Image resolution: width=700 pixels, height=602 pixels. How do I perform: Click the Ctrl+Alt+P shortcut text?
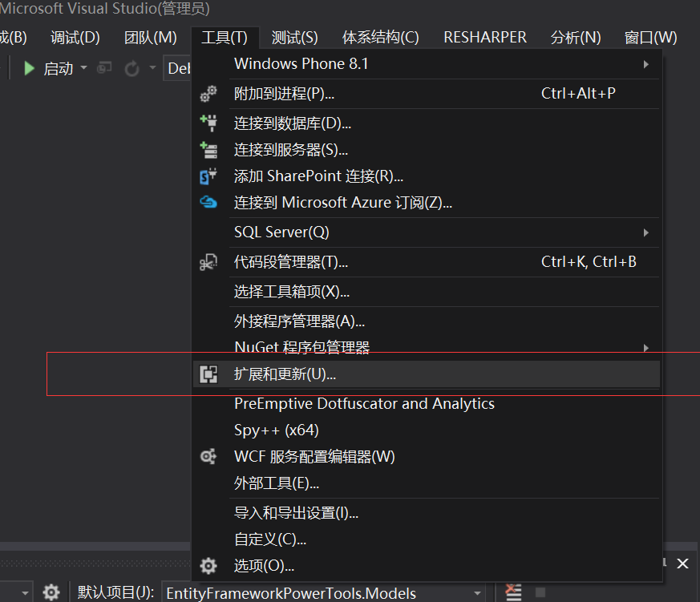pos(578,93)
